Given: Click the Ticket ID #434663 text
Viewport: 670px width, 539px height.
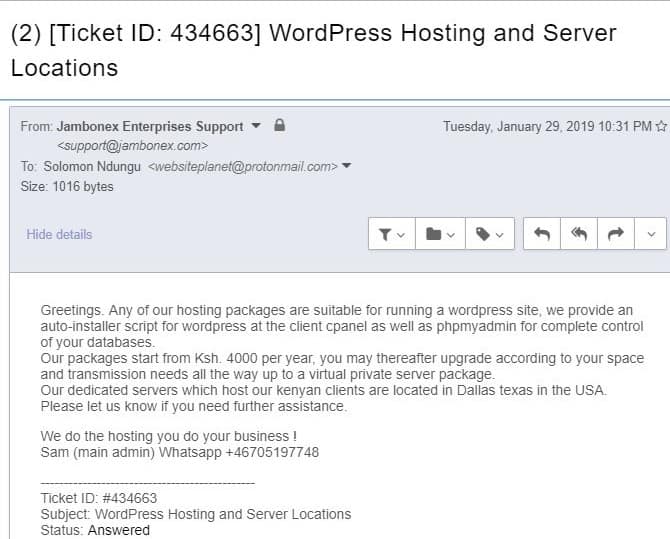Looking at the screenshot, I should [99, 498].
